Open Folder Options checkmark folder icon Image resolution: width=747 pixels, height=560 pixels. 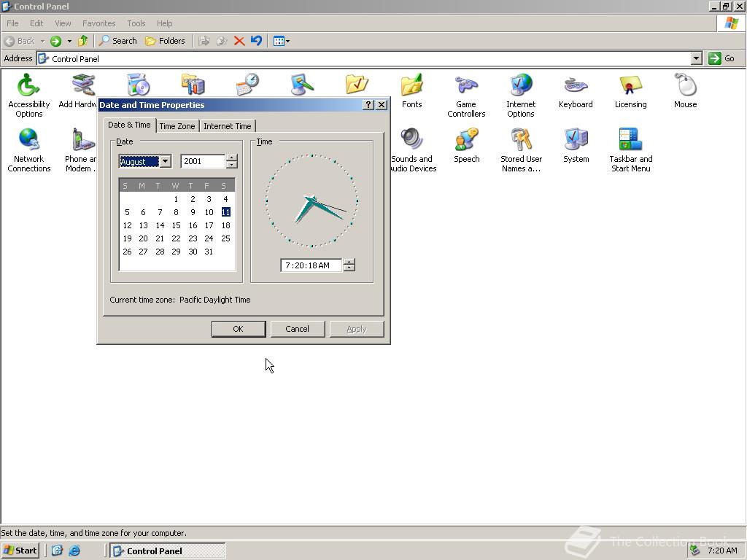coord(357,85)
